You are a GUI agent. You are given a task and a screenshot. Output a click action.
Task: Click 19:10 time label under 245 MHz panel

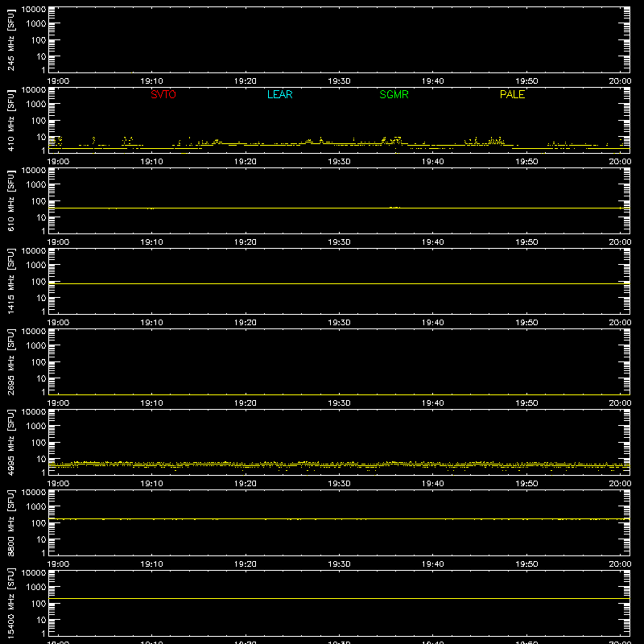(x=151, y=81)
